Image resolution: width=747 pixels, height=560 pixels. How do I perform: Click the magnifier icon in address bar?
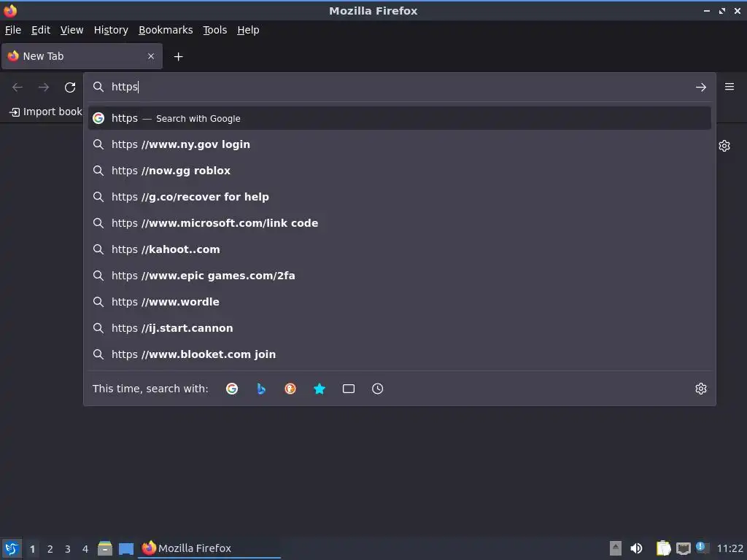[98, 87]
